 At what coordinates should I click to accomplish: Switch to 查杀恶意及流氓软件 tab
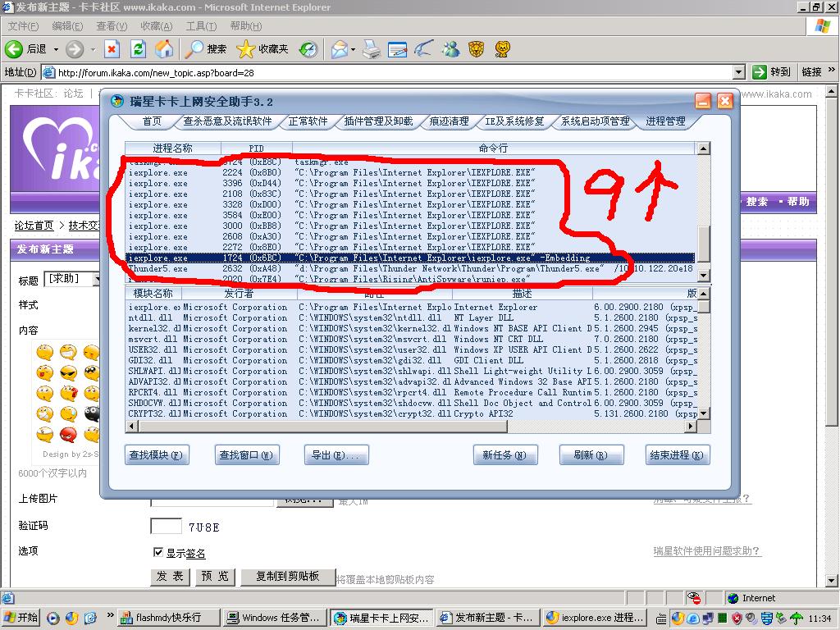227,121
